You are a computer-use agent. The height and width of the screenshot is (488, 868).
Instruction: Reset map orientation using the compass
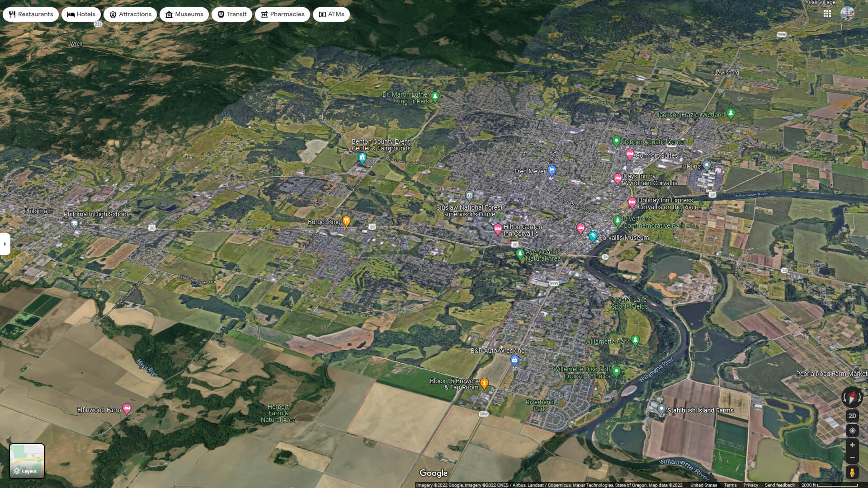[x=852, y=398]
